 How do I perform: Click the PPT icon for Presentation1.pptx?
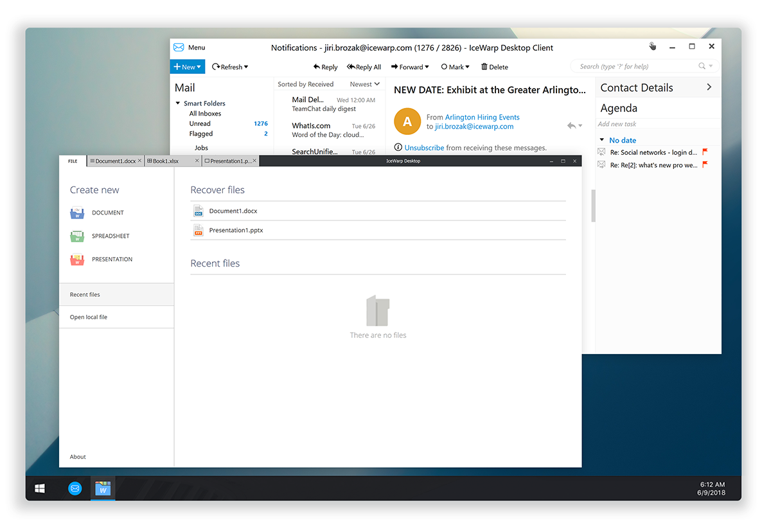pos(199,230)
